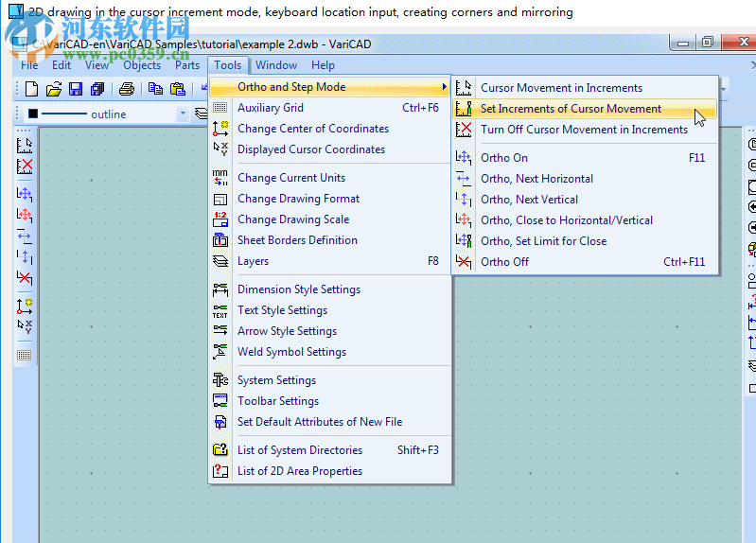
Task: Select Auxiliary Grid menu item
Action: tap(330, 108)
